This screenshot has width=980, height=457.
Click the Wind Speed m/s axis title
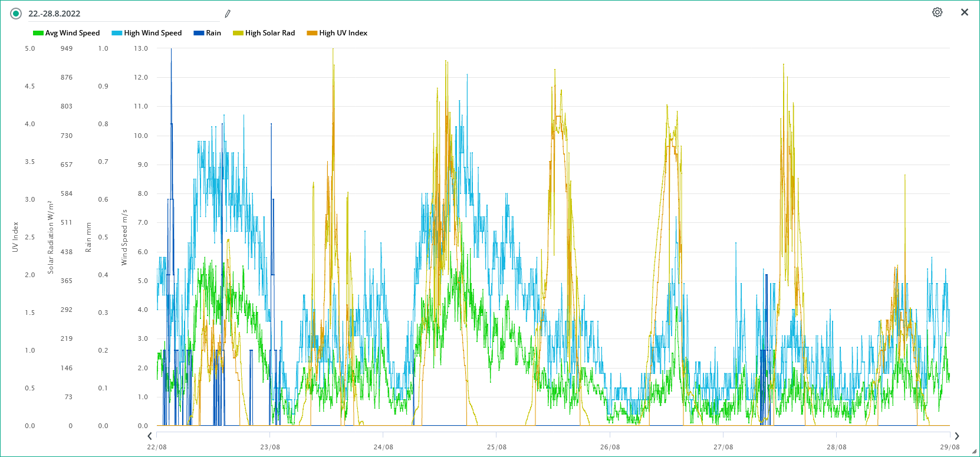pos(124,237)
